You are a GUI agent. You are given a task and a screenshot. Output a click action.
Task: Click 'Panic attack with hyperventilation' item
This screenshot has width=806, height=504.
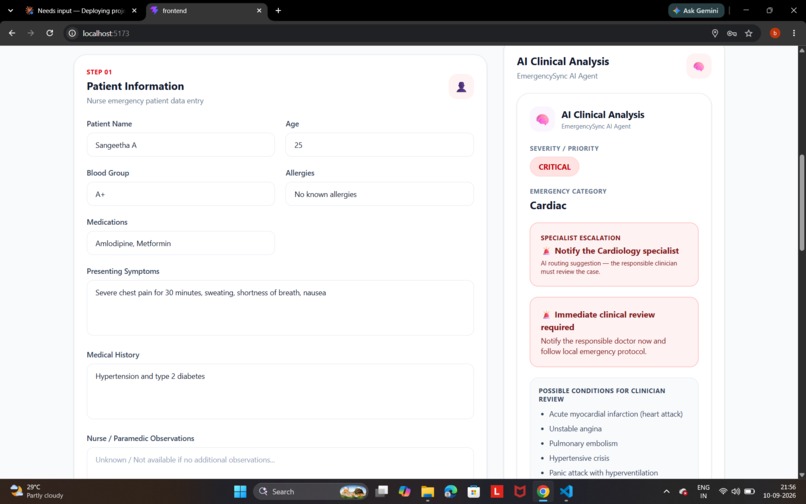click(x=603, y=472)
